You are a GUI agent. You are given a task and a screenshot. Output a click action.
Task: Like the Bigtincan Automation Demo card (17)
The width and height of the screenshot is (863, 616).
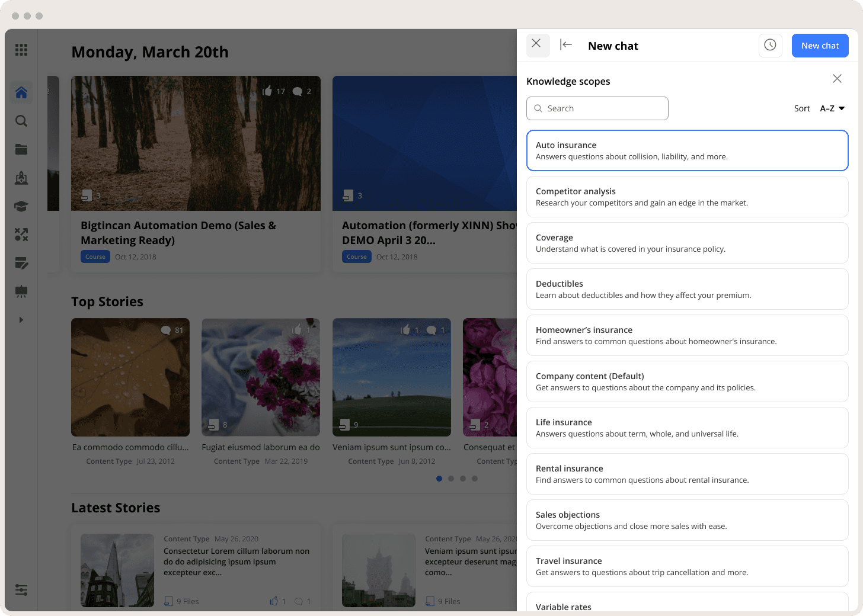[267, 91]
